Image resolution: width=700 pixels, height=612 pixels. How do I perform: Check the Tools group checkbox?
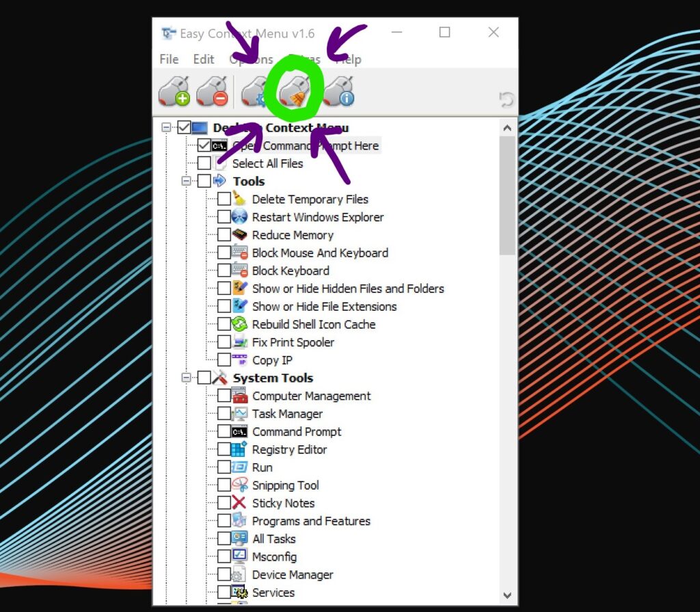coord(204,181)
